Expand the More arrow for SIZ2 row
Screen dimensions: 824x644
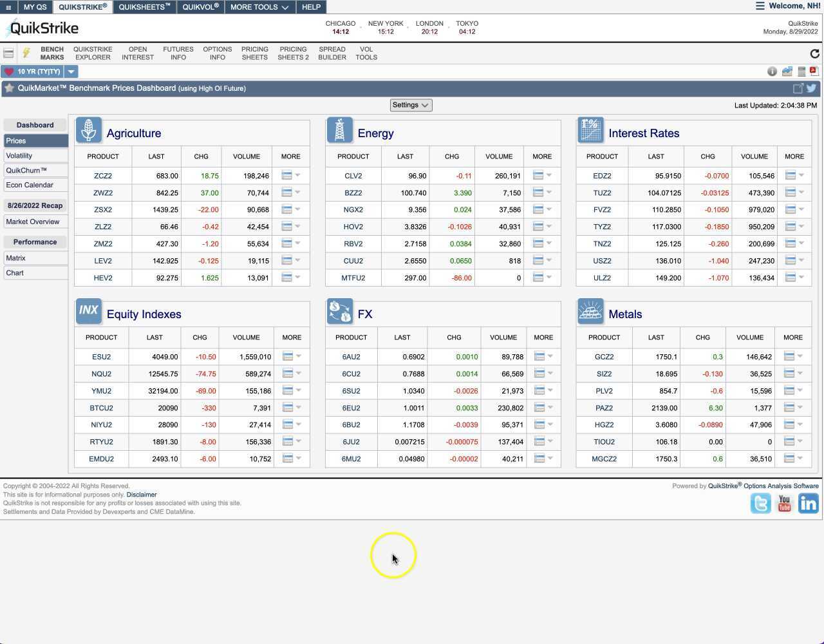(x=800, y=373)
